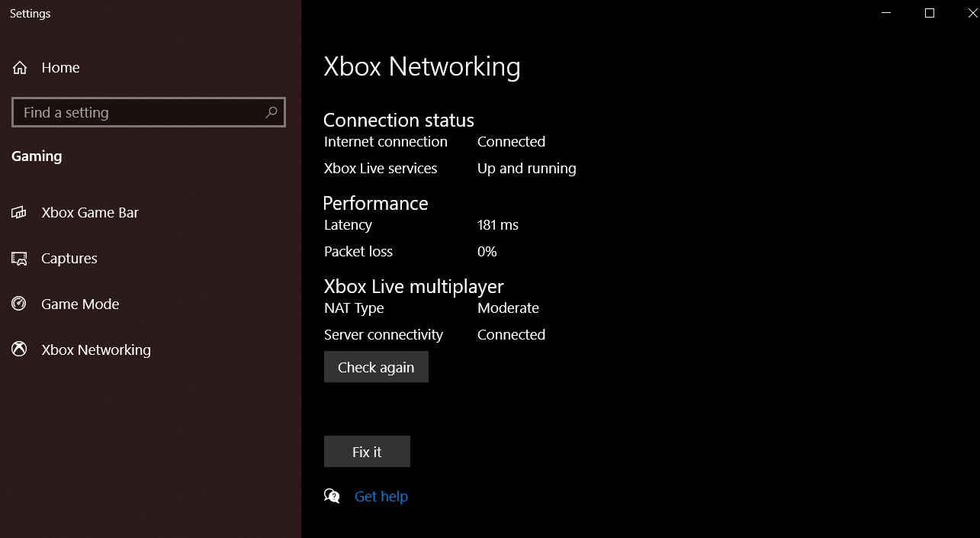This screenshot has height=538, width=980.
Task: Click the Xbox Networking logo icon
Action: point(19,350)
